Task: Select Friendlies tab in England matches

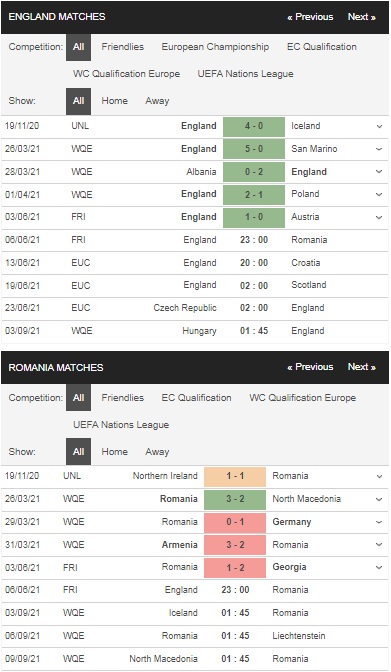Action: pyautogui.click(x=123, y=47)
